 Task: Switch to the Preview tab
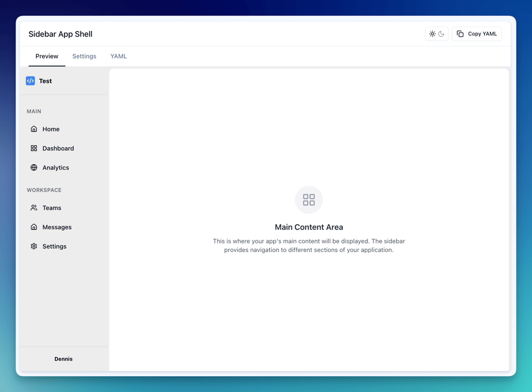click(x=47, y=56)
